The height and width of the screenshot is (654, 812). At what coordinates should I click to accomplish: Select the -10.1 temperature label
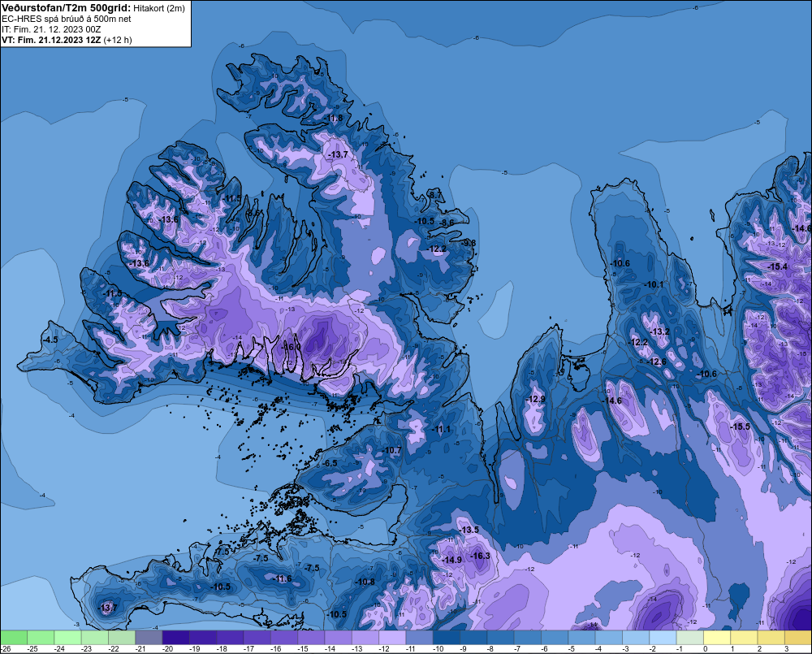click(x=654, y=284)
